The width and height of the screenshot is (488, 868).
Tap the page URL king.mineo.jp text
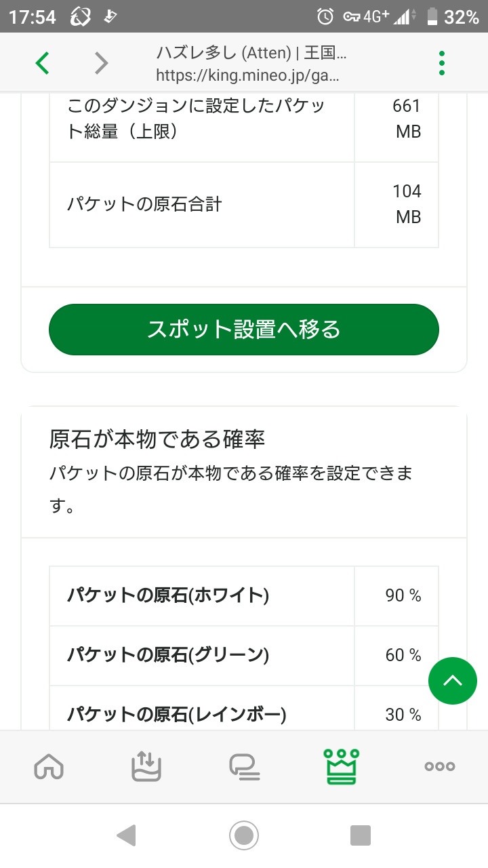click(247, 75)
